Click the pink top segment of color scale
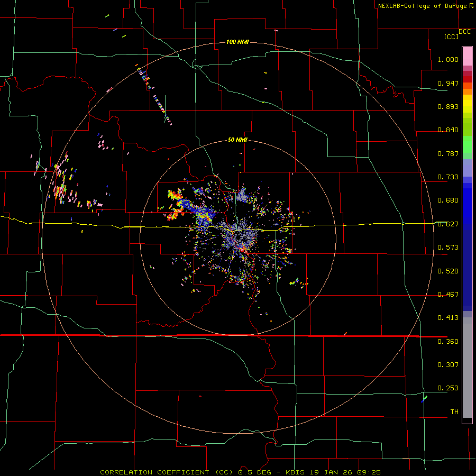The height and width of the screenshot is (476, 476). pyautogui.click(x=467, y=56)
